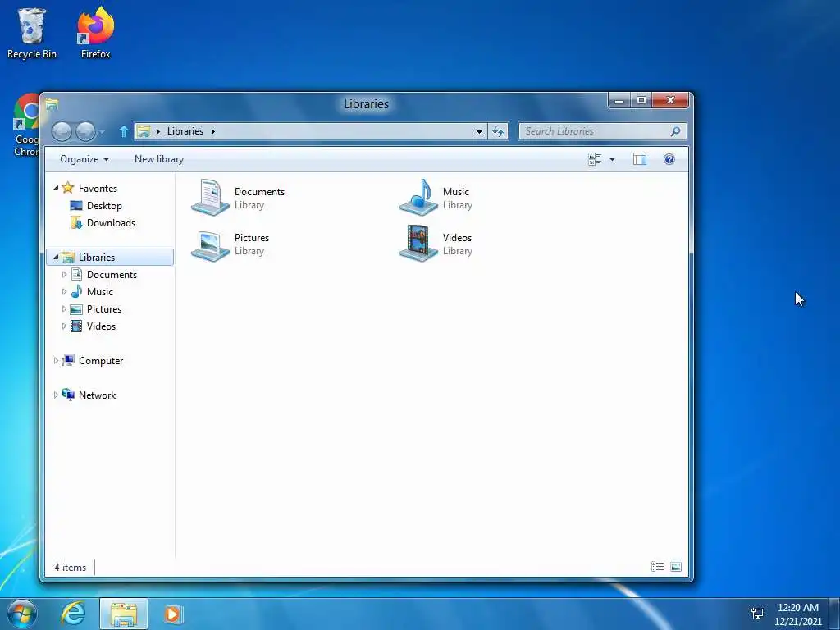Expand the Music tree node
Viewport: 840px width, 630px height.
coord(64,292)
